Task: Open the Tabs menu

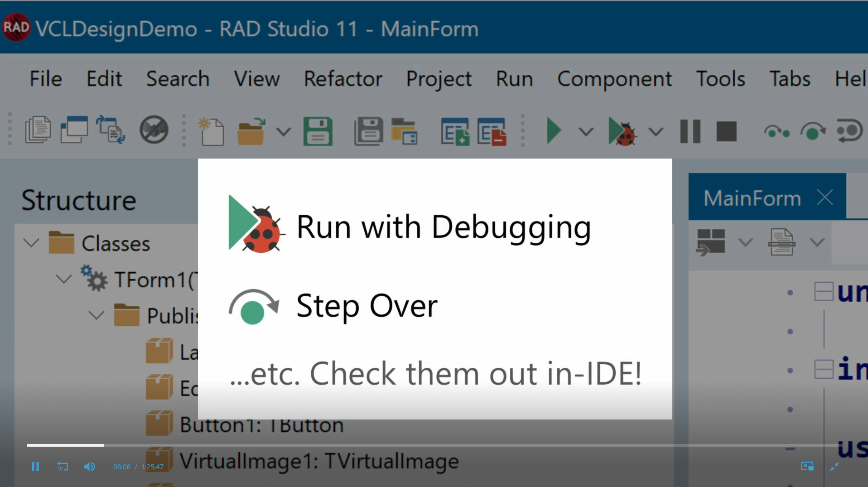Action: [x=790, y=79]
